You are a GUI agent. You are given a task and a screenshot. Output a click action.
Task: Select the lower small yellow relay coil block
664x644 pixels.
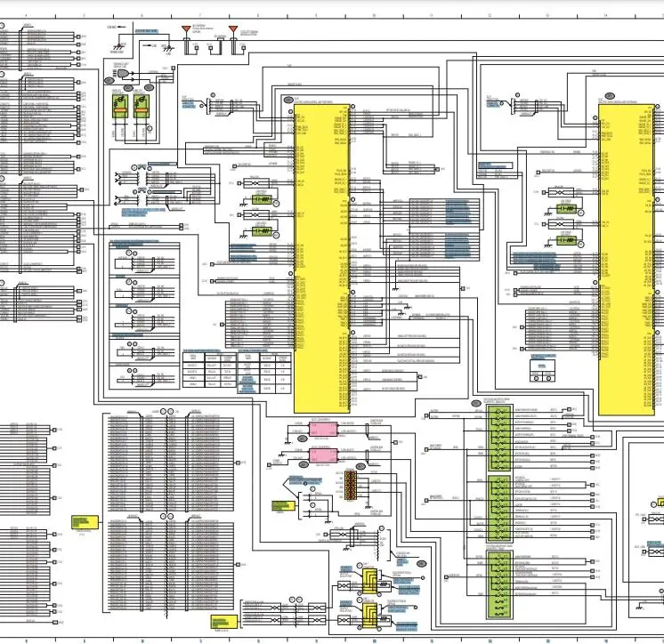pos(369,616)
